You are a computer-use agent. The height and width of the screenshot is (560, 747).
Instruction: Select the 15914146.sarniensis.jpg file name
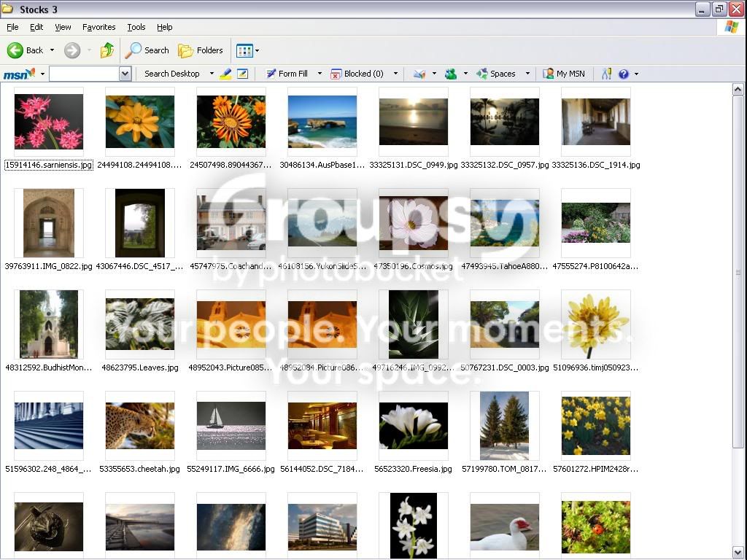[49, 165]
